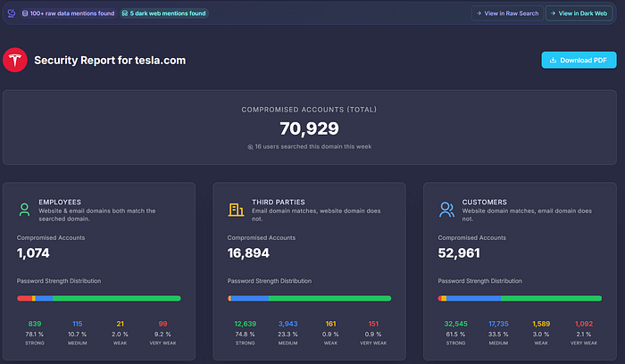This screenshot has width=625, height=364.
Task: Click Customers password strength distribution bar
Action: pos(520,298)
